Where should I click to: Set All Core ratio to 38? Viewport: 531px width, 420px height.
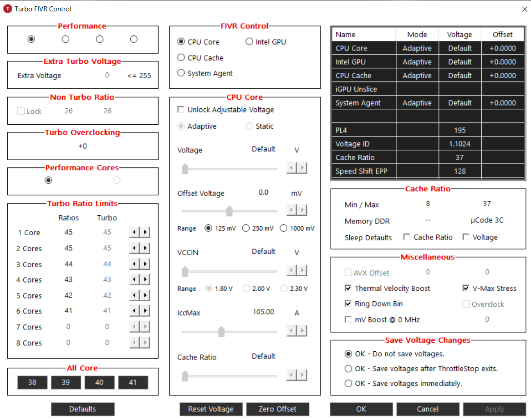pos(32,382)
